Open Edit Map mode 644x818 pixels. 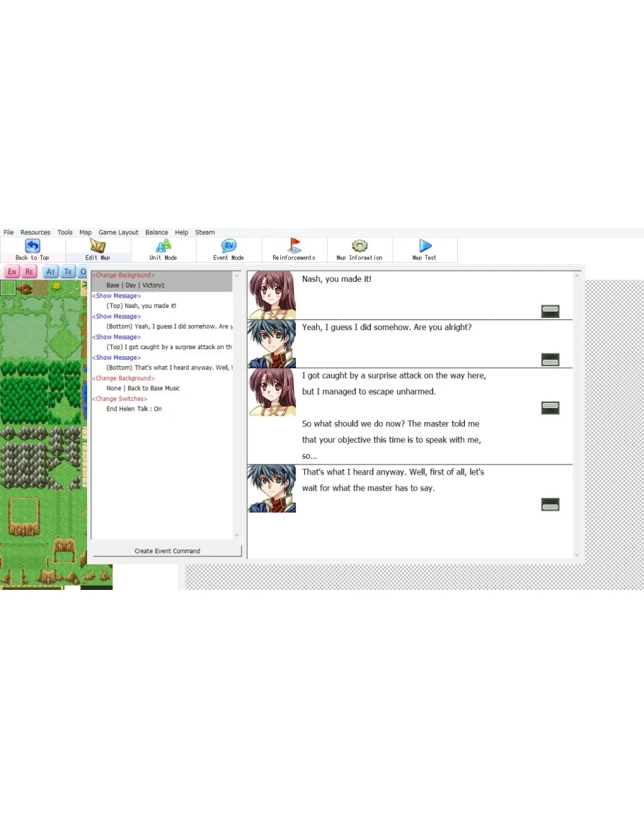coord(98,246)
